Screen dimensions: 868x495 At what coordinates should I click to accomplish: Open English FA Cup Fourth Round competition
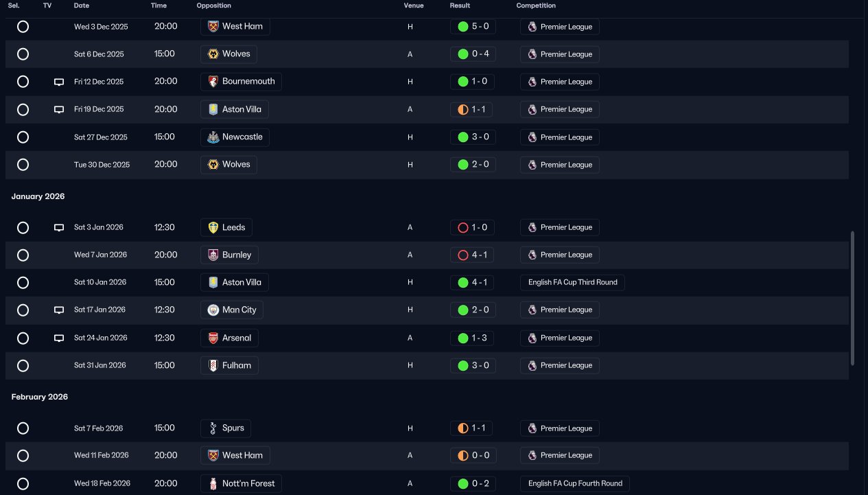click(x=574, y=483)
